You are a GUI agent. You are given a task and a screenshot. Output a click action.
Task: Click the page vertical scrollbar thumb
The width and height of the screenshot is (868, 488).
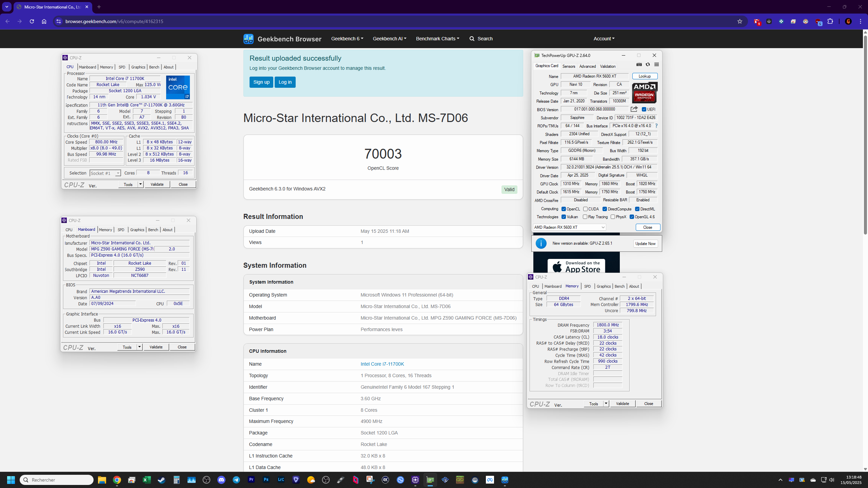pos(865,134)
